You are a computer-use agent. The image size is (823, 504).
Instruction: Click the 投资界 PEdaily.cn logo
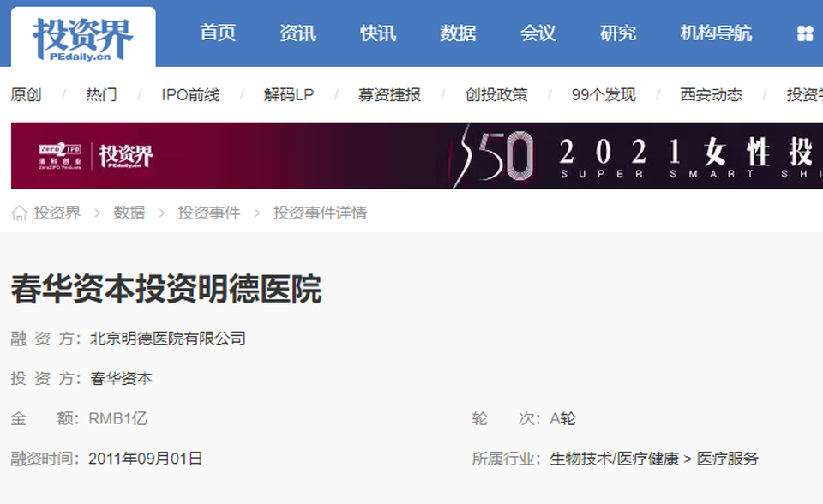coord(83,38)
